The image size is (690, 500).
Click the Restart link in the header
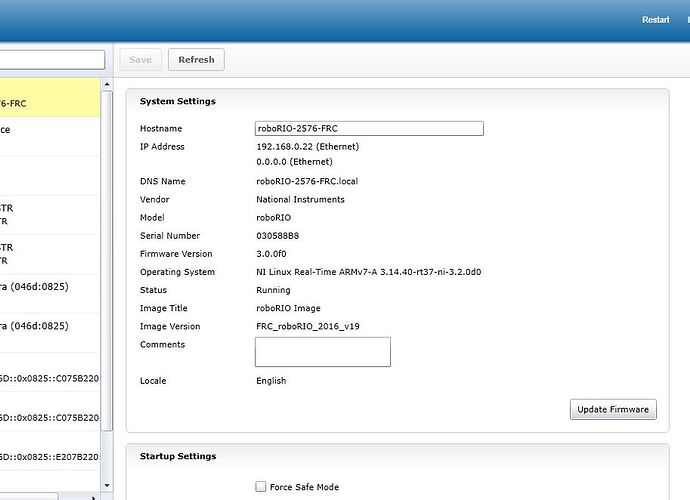(x=655, y=20)
